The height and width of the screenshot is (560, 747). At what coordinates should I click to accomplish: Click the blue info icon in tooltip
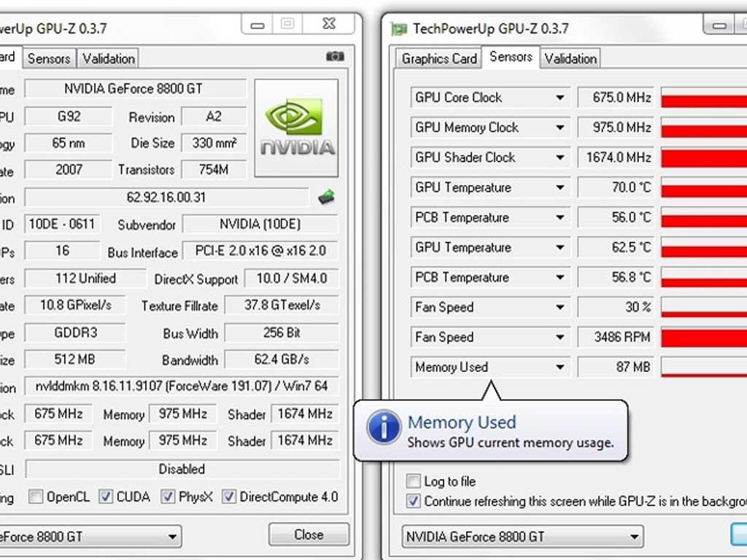384,428
